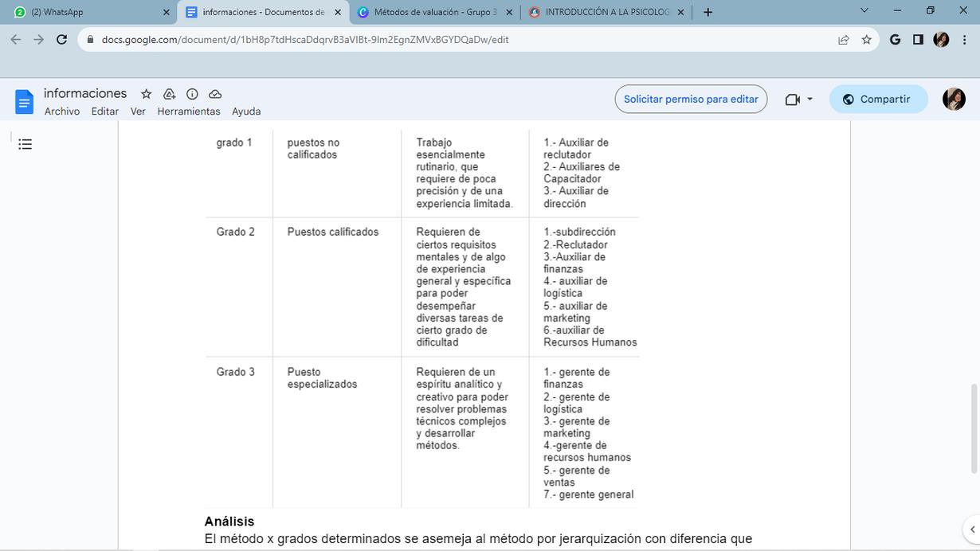Open document info icon
The image size is (980, 551).
click(192, 94)
